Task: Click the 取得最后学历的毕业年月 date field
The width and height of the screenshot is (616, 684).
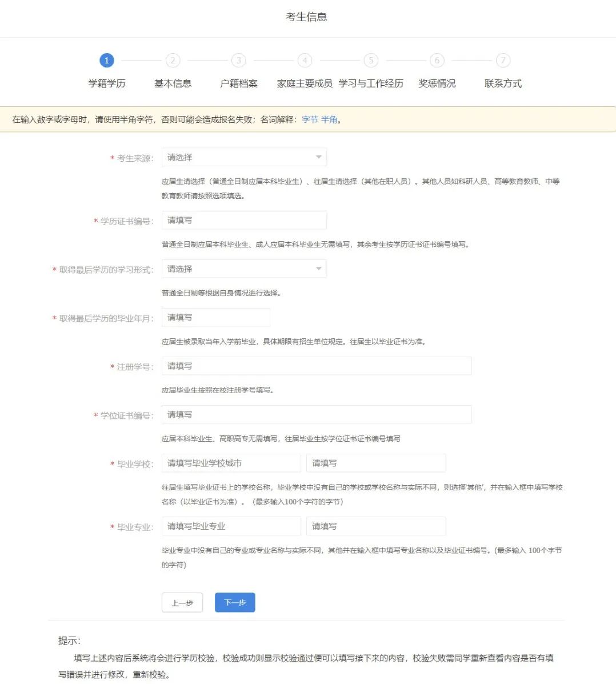Action: (x=215, y=317)
